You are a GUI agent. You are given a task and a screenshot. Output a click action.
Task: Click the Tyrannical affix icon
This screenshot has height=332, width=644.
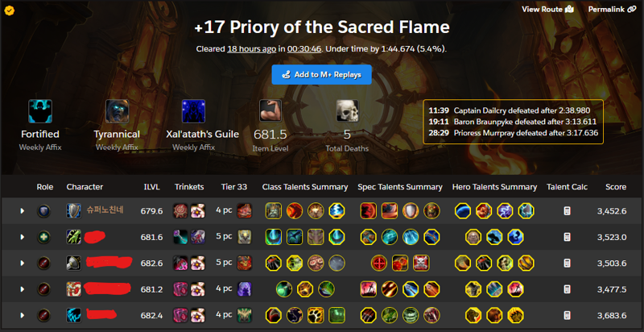(117, 111)
